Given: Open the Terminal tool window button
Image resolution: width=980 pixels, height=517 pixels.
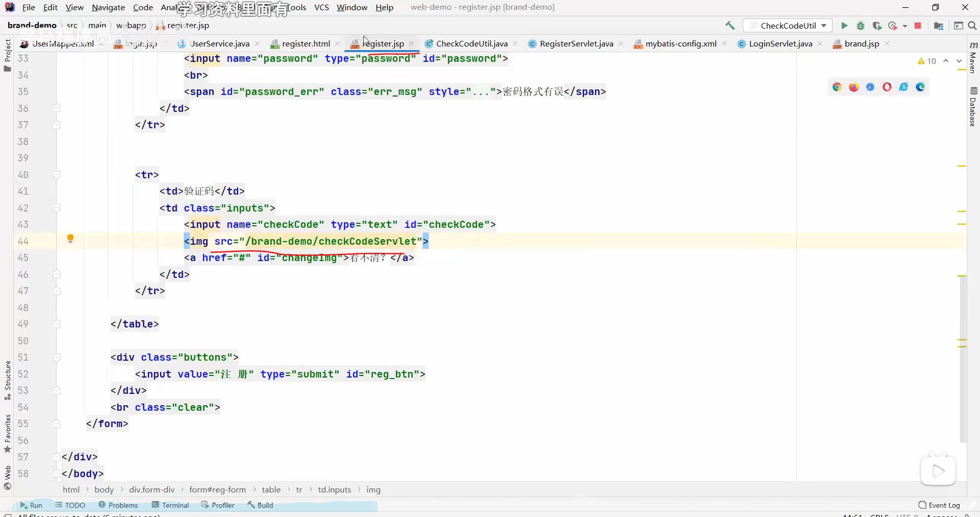Looking at the screenshot, I should tap(170, 505).
